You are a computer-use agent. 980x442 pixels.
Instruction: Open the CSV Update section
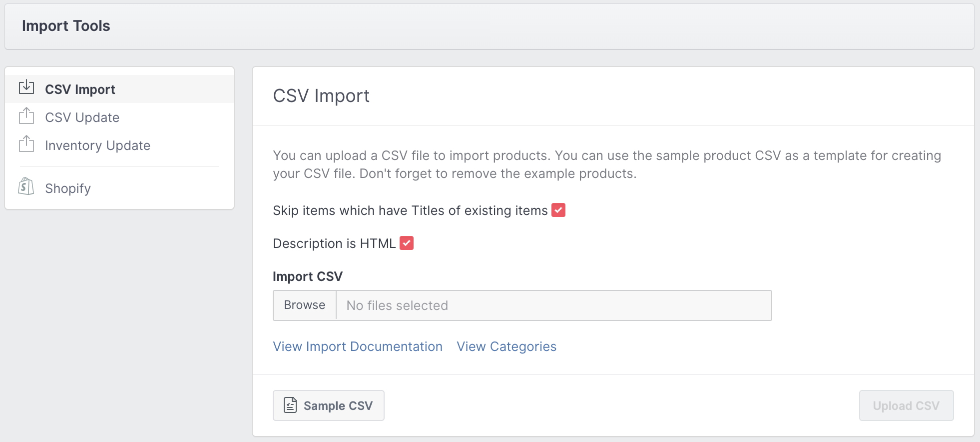(82, 117)
